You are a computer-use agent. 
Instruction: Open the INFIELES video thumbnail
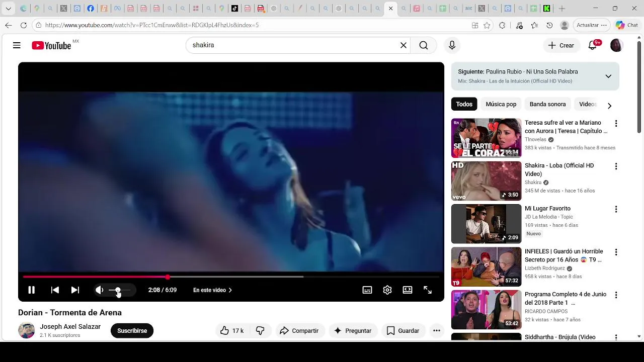pos(487,266)
